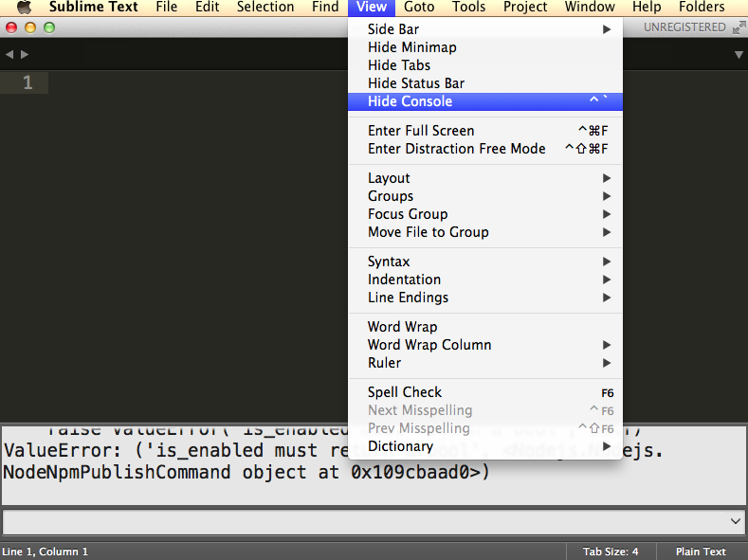Toggle Word Wrap
Image resolution: width=748 pixels, height=560 pixels.
point(485,327)
